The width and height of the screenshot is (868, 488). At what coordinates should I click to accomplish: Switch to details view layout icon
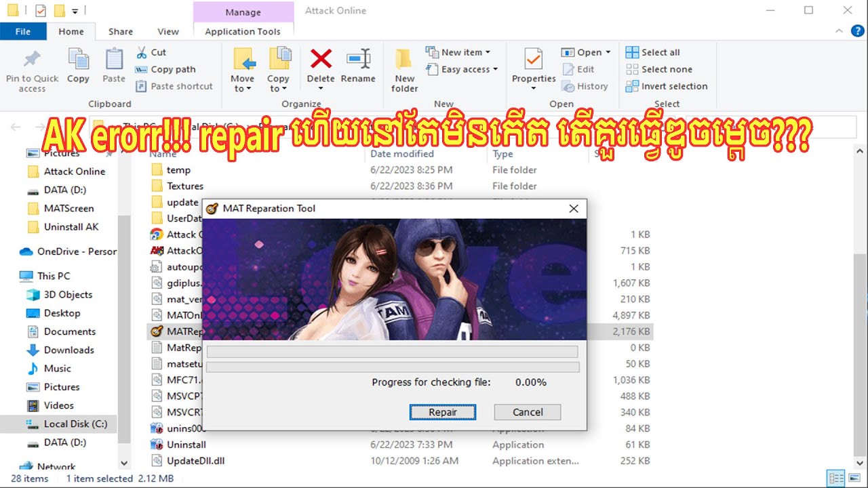point(836,478)
